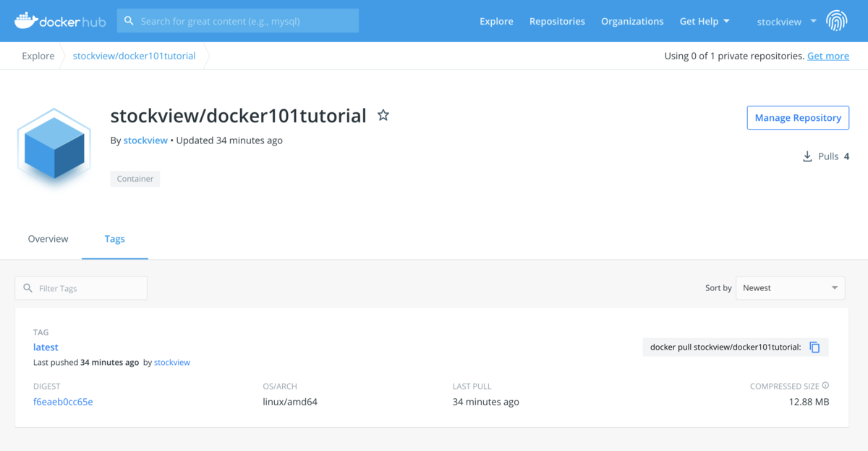Click the Pulls count number 4
868x451 pixels.
(x=846, y=156)
